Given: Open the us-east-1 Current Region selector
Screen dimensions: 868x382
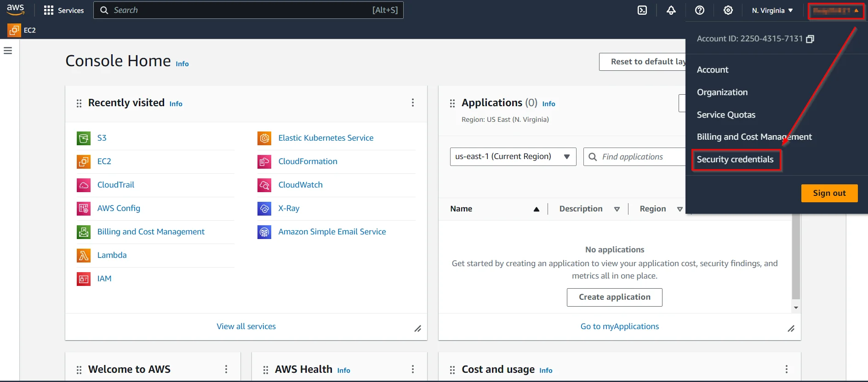Looking at the screenshot, I should point(513,157).
